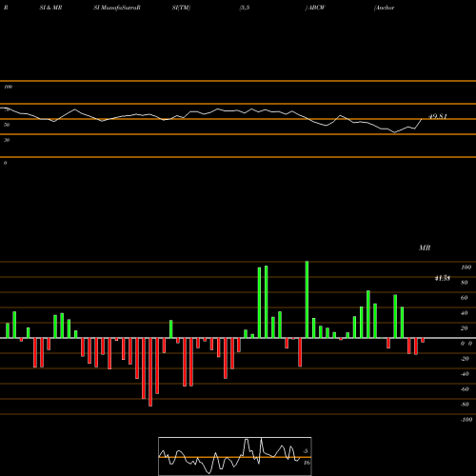Screen dimensions: 476x476
Task: Open the mini overview chart thumbnail
Action: coord(235,456)
